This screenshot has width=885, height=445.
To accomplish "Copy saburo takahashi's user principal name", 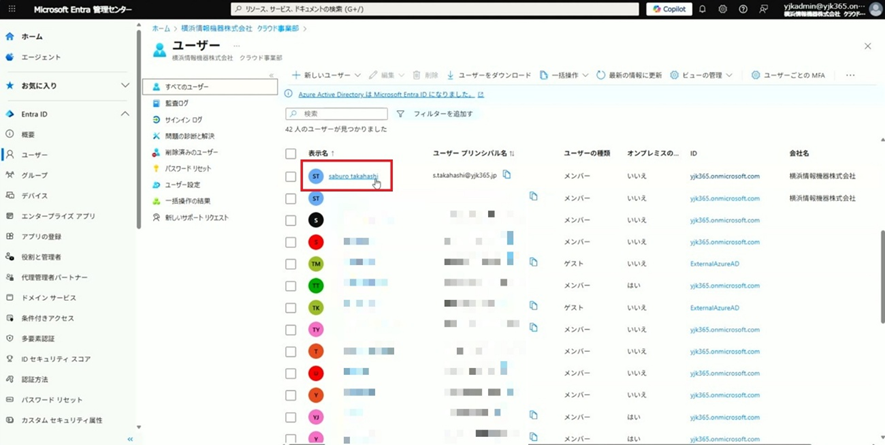I will 507,175.
